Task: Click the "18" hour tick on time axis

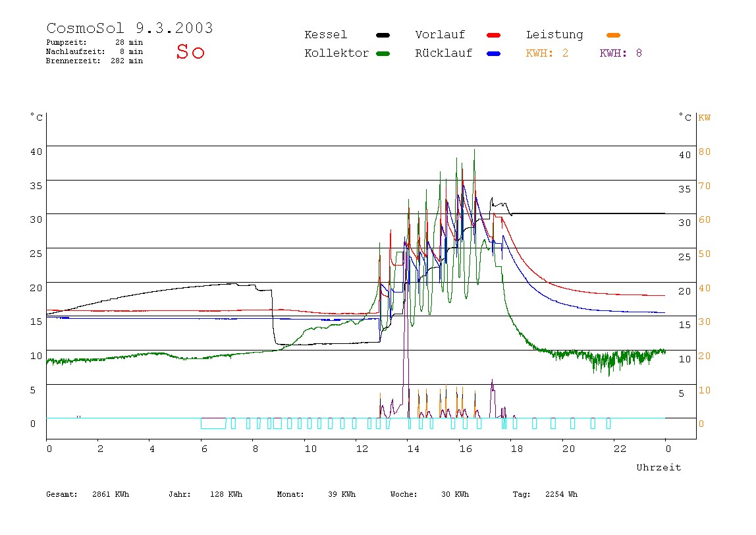Action: (517, 449)
